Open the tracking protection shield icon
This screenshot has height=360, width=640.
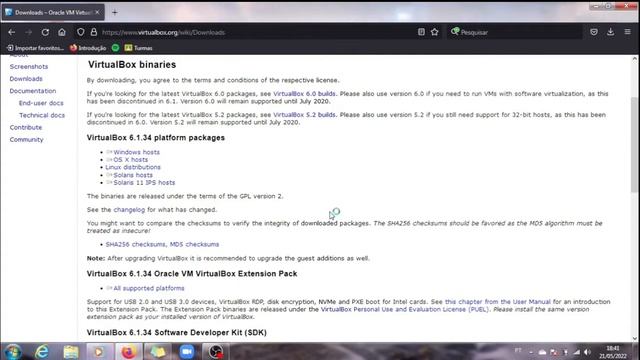[x=80, y=32]
